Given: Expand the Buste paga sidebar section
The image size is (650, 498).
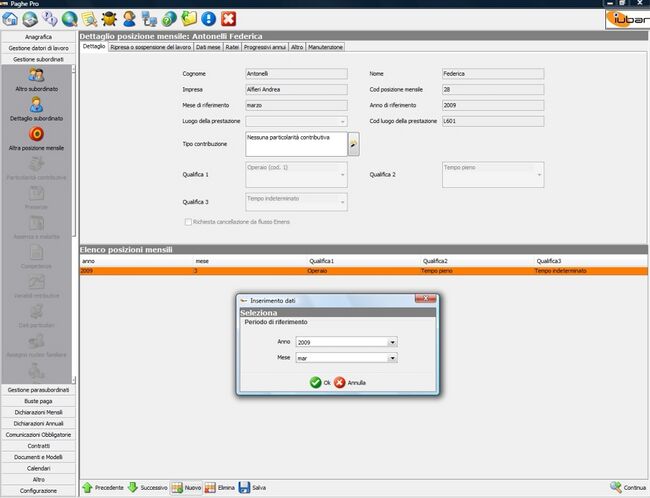Looking at the screenshot, I should tap(39, 400).
